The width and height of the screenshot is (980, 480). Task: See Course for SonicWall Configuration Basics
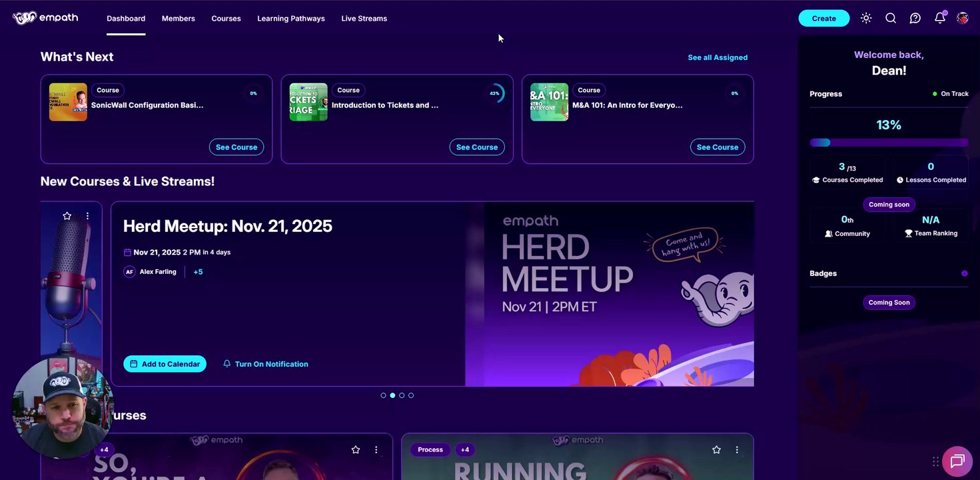tap(237, 147)
